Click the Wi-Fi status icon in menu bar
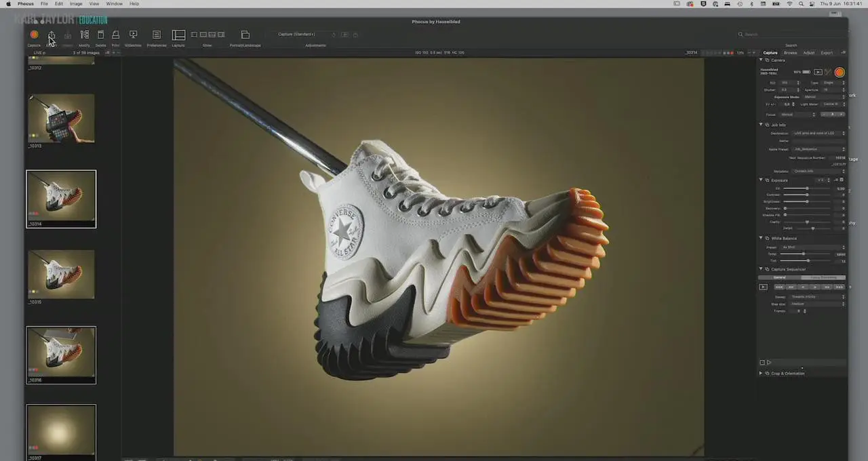 click(789, 3)
